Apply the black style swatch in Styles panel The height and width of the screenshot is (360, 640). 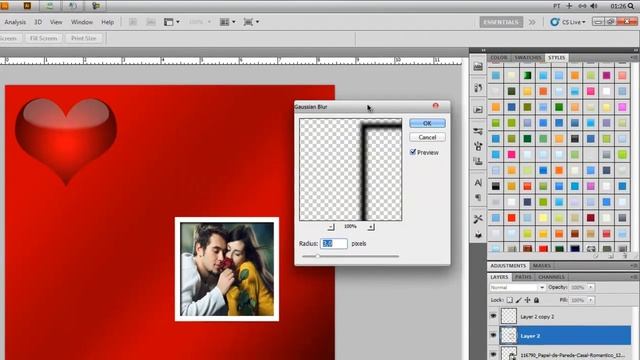pyautogui.click(x=496, y=186)
